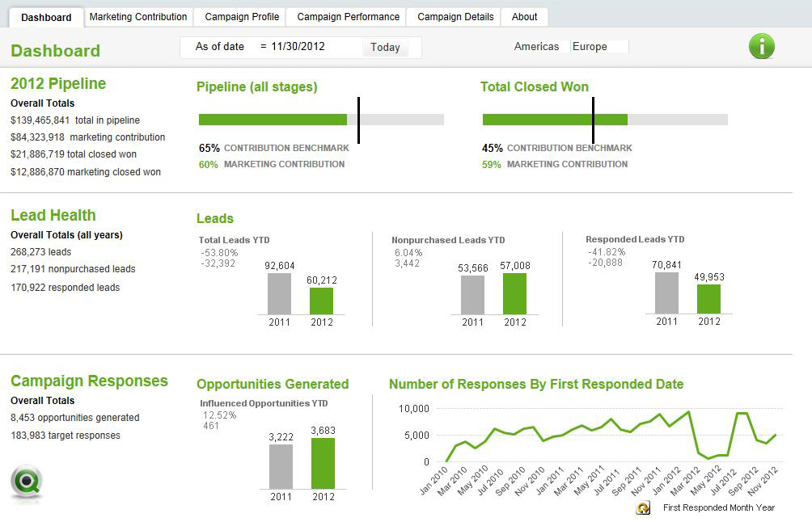Click the 92,604 value above Total Leads 2011
Viewport: 812px width, 522px height.
[x=280, y=265]
